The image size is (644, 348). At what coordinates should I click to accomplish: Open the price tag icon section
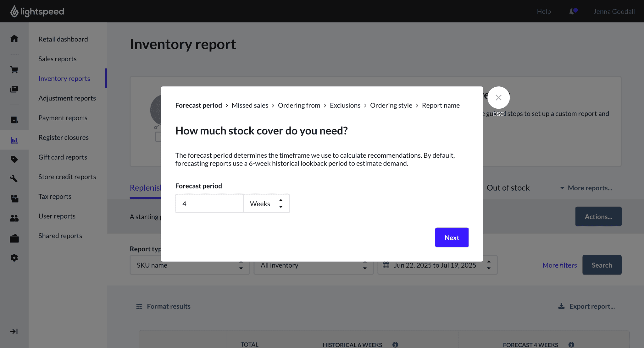pyautogui.click(x=14, y=160)
